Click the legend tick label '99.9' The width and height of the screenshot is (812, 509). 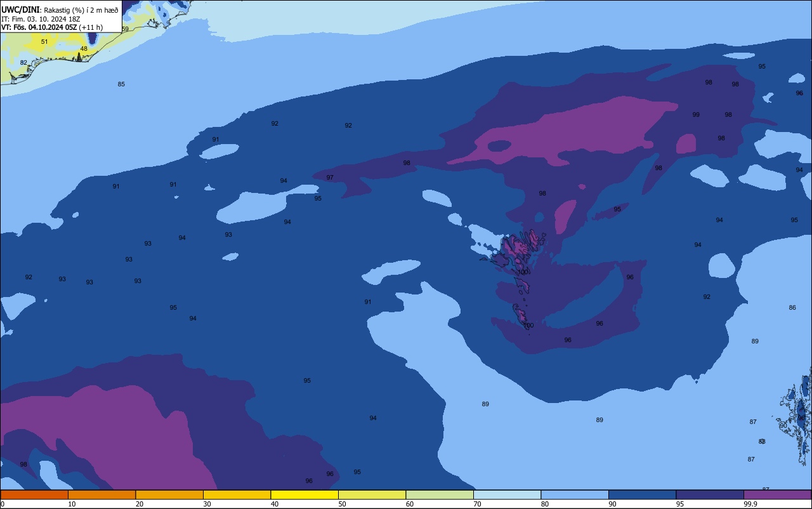click(750, 504)
